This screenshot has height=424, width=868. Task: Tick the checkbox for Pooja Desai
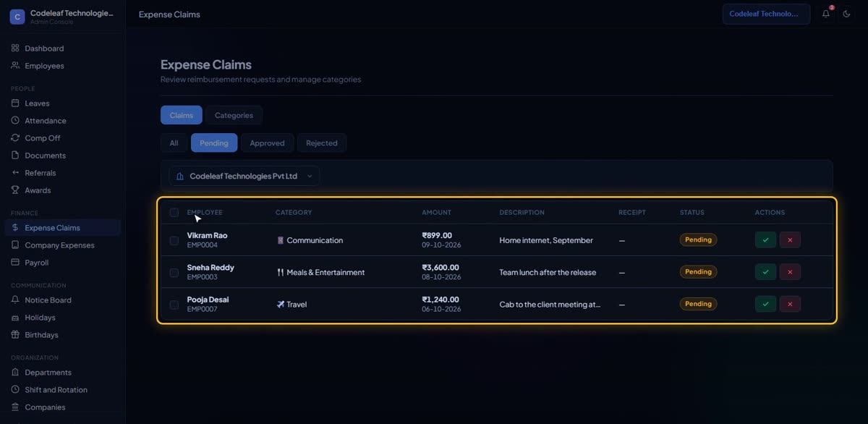(174, 305)
